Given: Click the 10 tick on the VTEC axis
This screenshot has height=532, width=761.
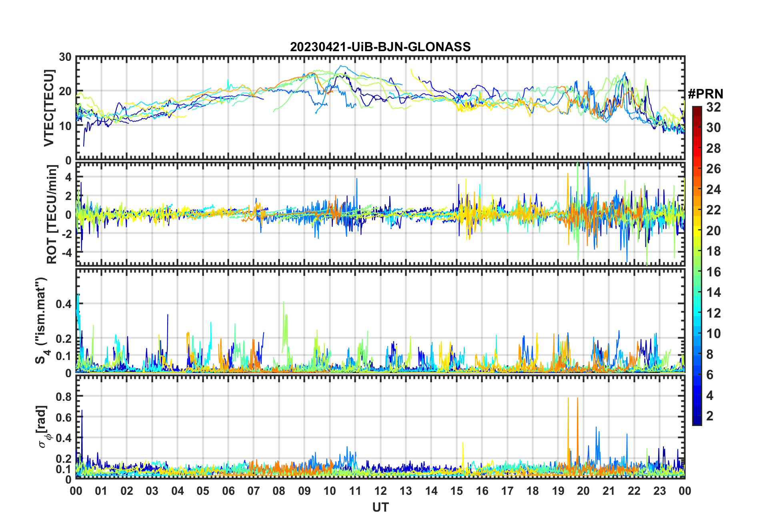Looking at the screenshot, I should (x=65, y=126).
